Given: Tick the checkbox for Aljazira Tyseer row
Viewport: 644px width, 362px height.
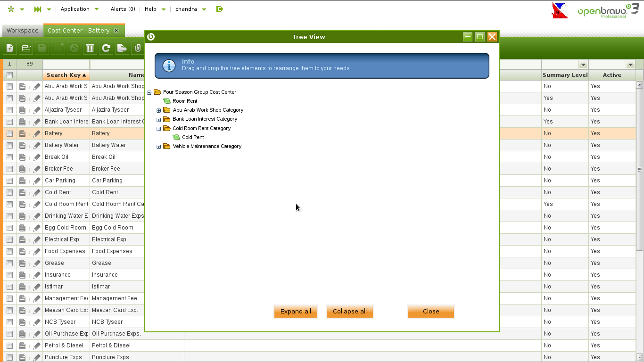Looking at the screenshot, I should pyautogui.click(x=9, y=110).
